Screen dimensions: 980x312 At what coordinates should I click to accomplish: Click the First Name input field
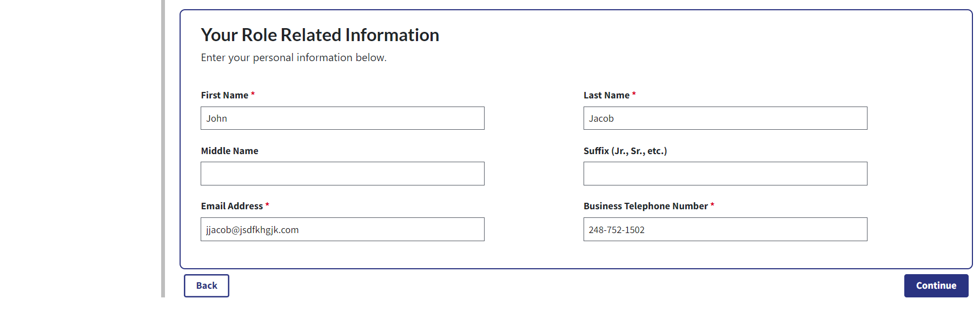pyautogui.click(x=342, y=118)
